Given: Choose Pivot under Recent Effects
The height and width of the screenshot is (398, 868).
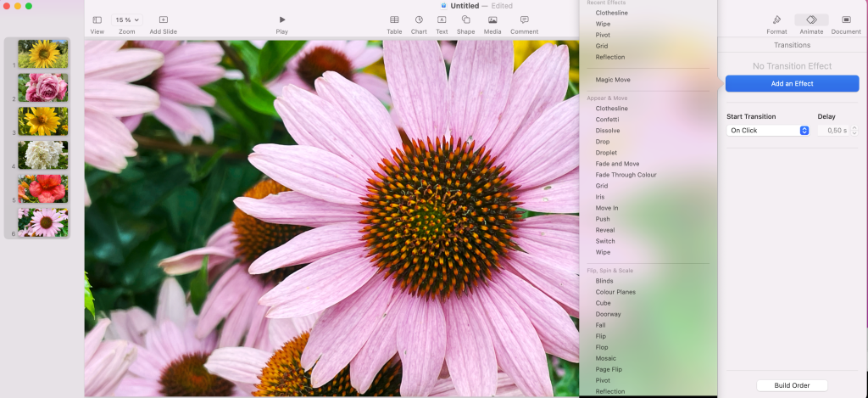Looking at the screenshot, I should (x=603, y=35).
